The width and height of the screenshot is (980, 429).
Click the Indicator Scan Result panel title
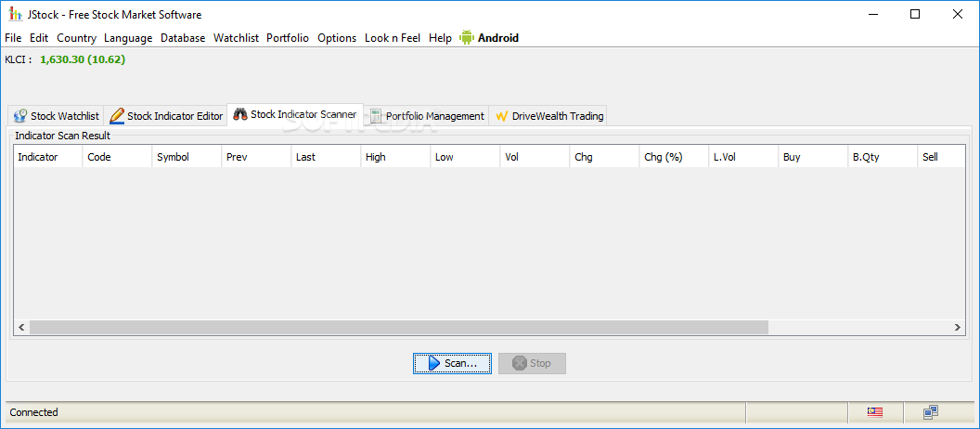(x=62, y=135)
